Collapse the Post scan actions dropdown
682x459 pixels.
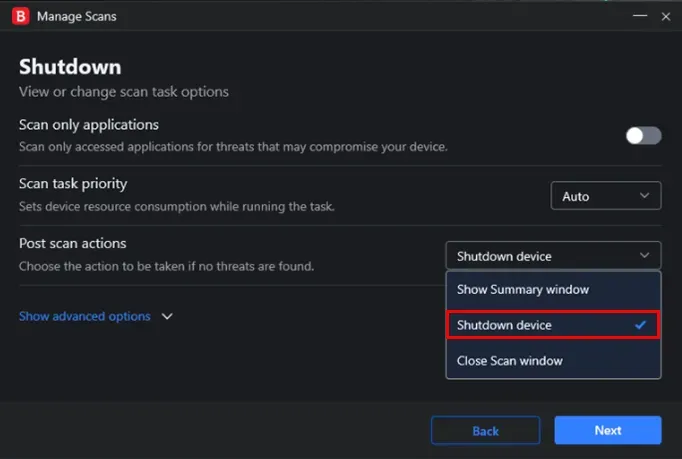[x=553, y=256]
